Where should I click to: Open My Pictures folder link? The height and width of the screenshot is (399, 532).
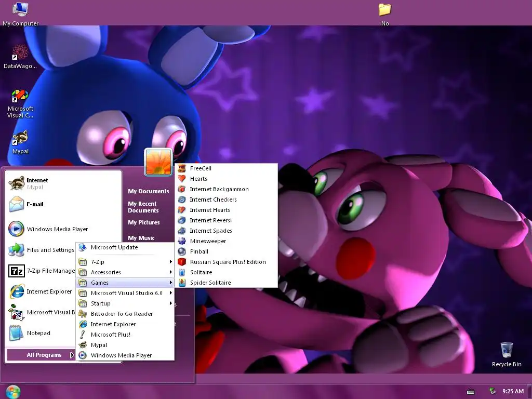(143, 222)
